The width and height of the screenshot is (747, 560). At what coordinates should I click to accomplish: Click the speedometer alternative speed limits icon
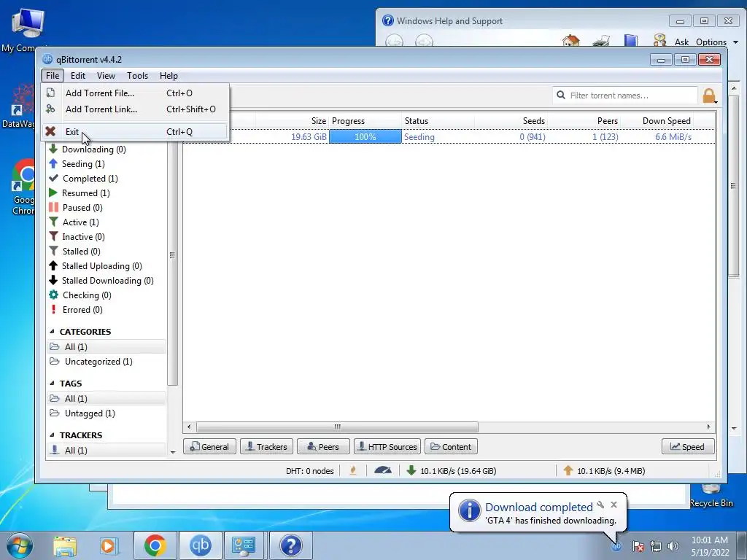pos(383,470)
